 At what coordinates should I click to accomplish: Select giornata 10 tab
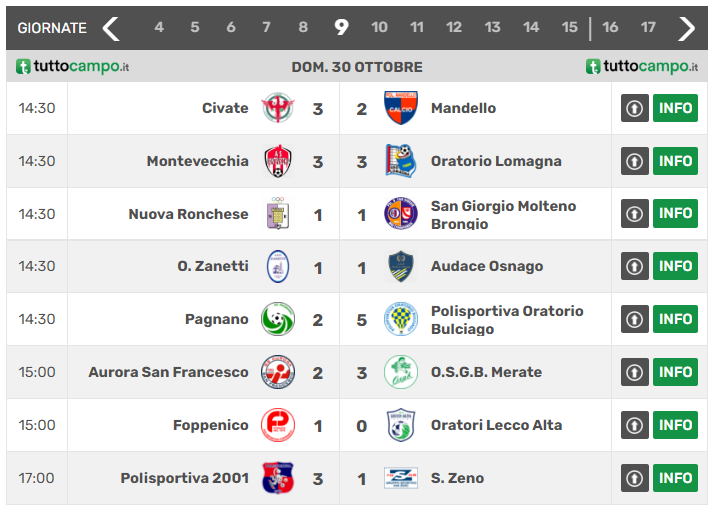point(379,28)
